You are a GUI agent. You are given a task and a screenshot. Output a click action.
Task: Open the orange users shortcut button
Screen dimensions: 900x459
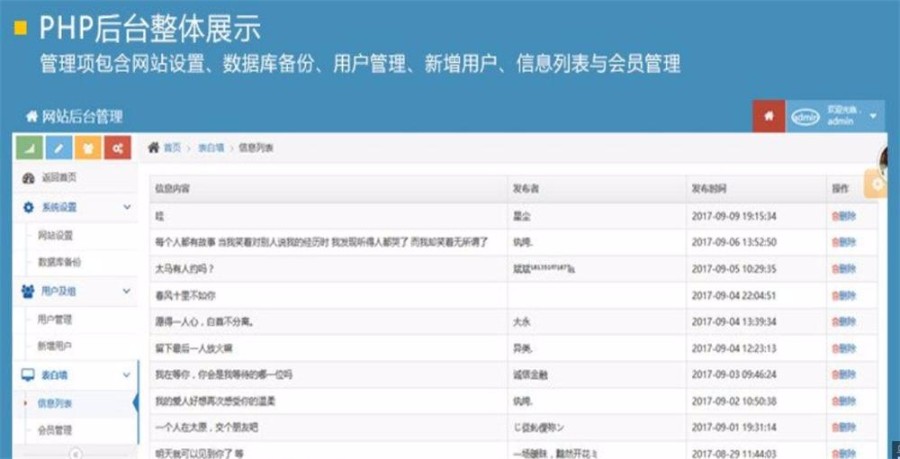click(x=88, y=148)
